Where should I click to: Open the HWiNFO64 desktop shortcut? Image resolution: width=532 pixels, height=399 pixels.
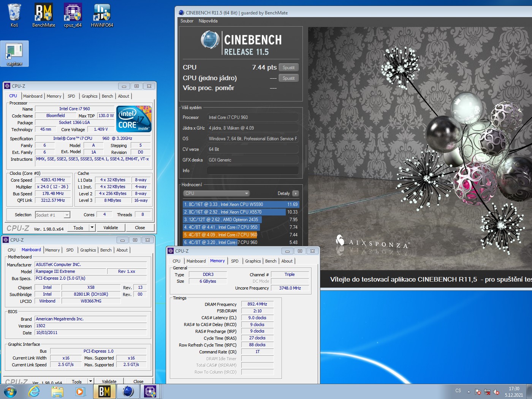102,15
